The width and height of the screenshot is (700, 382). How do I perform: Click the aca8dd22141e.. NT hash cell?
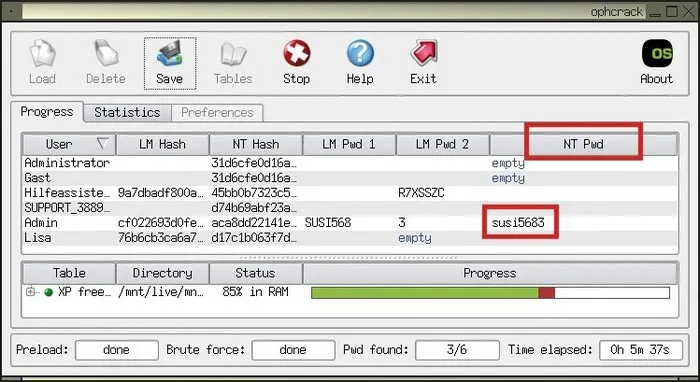click(x=254, y=223)
